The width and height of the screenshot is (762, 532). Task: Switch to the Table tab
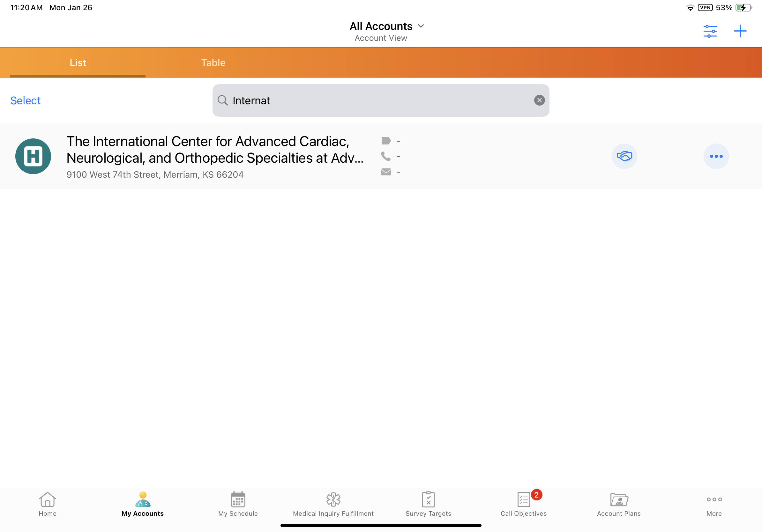tap(213, 63)
